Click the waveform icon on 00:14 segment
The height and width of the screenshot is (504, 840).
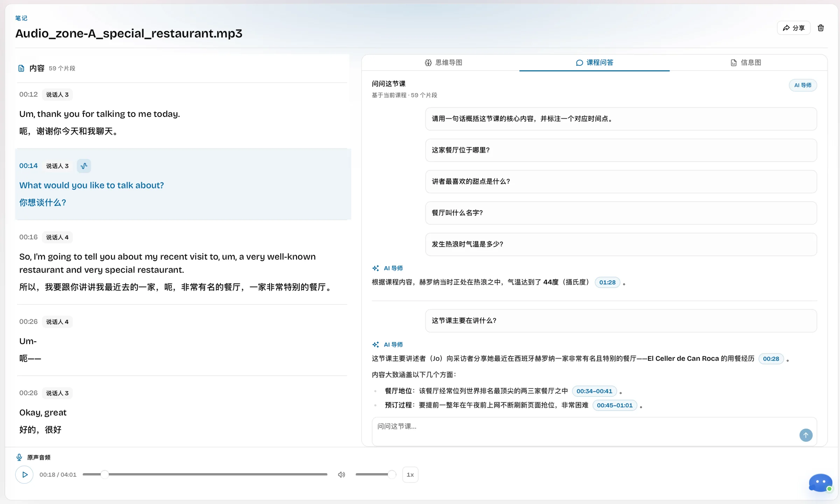(x=84, y=166)
